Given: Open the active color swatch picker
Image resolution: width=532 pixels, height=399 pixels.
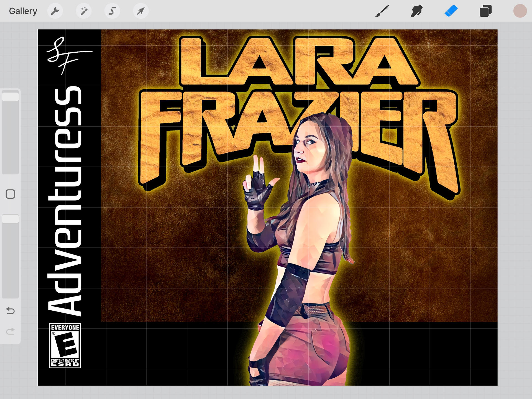Looking at the screenshot, I should [520, 11].
